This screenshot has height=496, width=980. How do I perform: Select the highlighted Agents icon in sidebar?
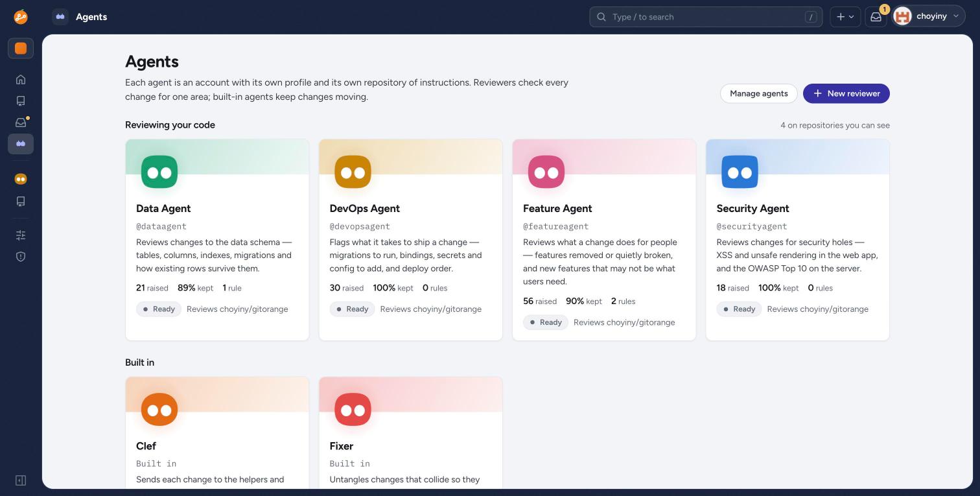coord(21,144)
